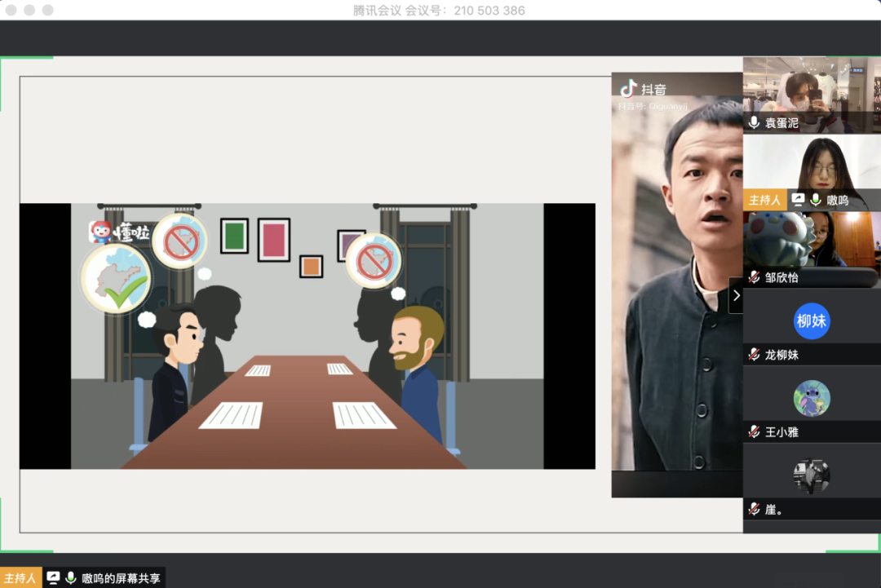The width and height of the screenshot is (881, 588).
Task: Click the orange 主持人 badge in bottom bar
Action: pos(20,578)
